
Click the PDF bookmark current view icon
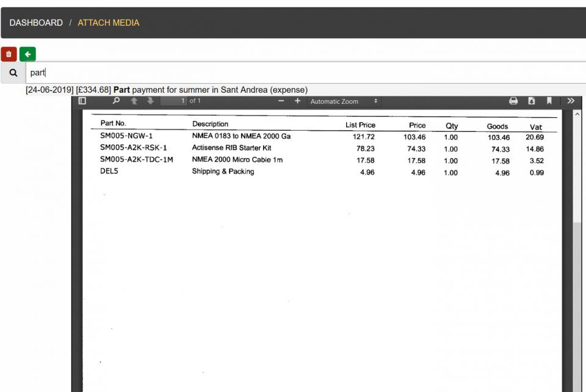pos(549,101)
